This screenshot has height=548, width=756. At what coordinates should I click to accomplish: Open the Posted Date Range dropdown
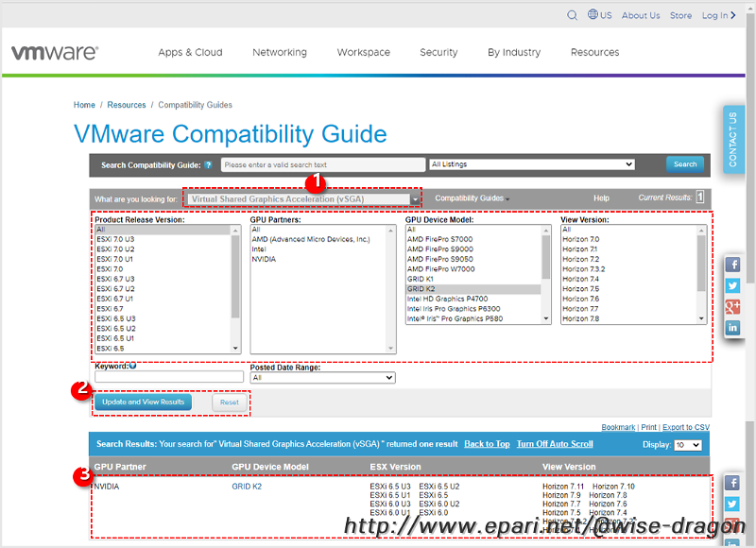click(x=322, y=378)
